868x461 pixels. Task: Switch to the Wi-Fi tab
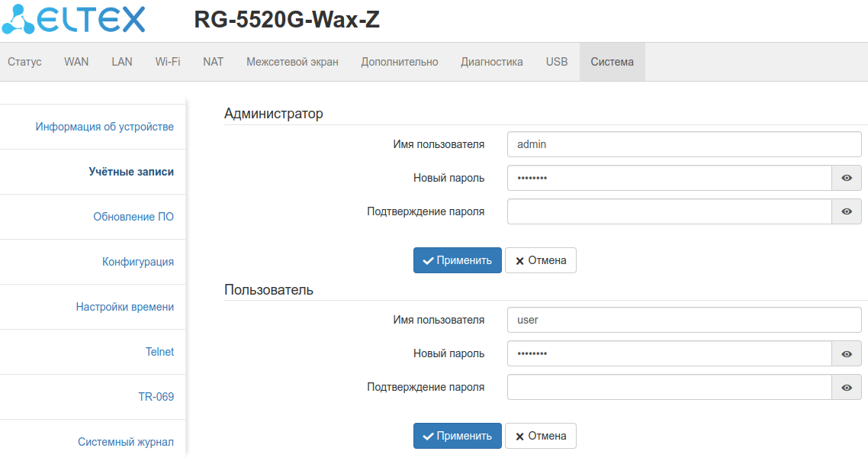[x=168, y=62]
